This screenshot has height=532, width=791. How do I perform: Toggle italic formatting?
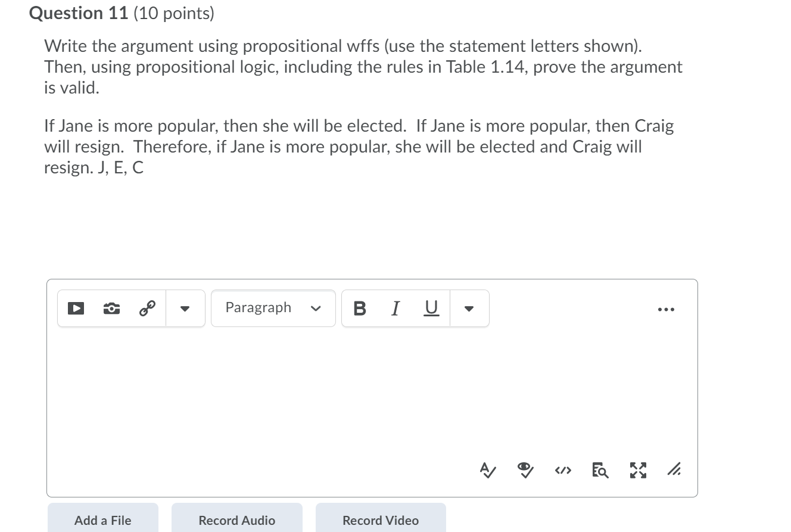(x=394, y=308)
